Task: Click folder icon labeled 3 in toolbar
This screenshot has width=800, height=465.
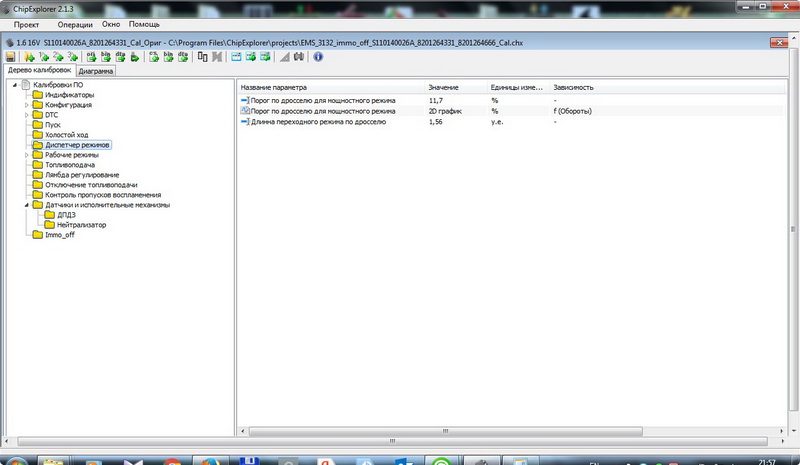Action: tap(73, 57)
